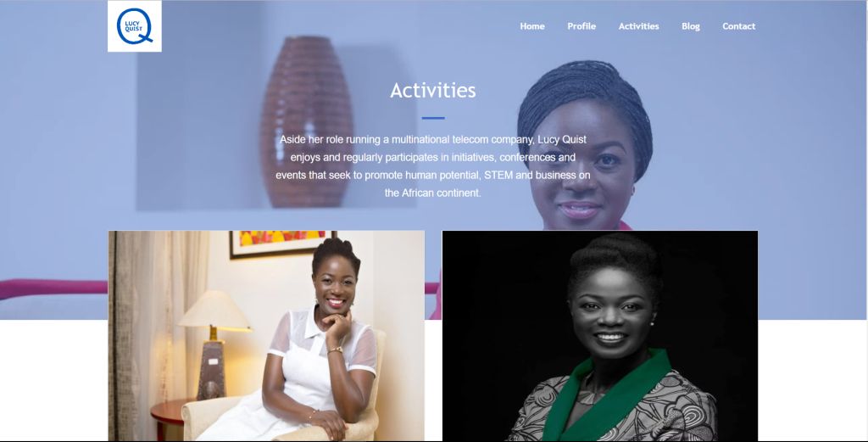Click the brown vase in hero background
The width and height of the screenshot is (868, 442).
coord(306,122)
